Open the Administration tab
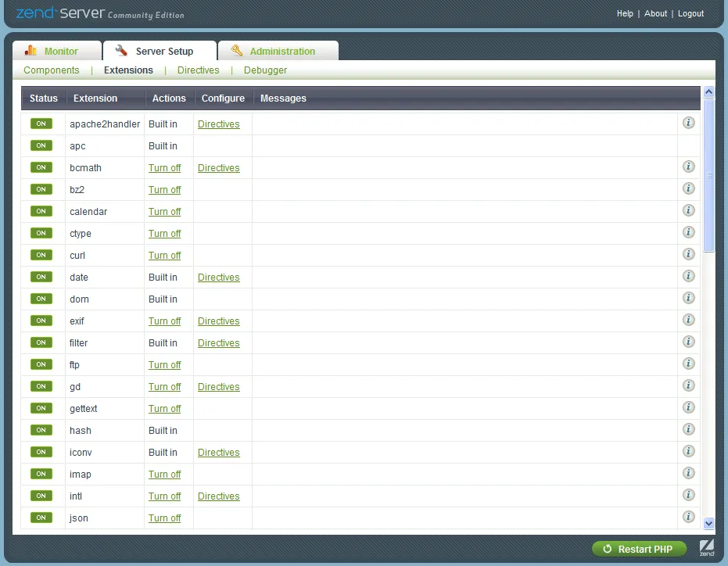The height and width of the screenshot is (566, 728). (278, 51)
